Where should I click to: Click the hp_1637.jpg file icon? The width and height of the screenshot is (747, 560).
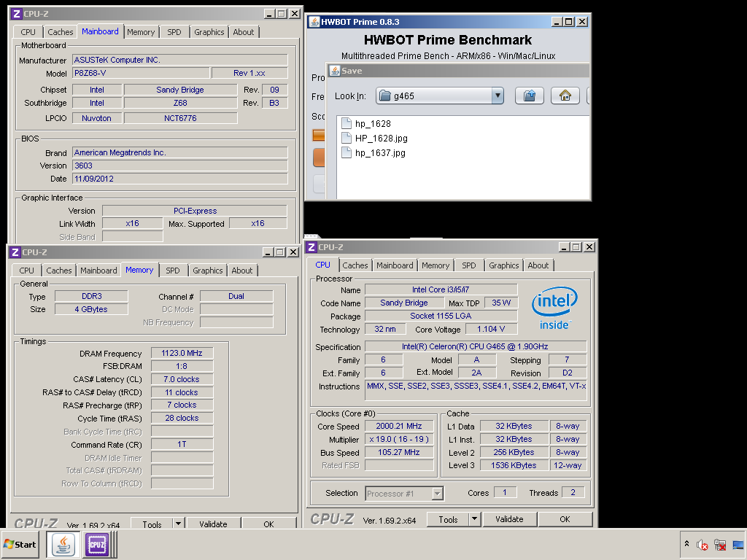tap(347, 153)
